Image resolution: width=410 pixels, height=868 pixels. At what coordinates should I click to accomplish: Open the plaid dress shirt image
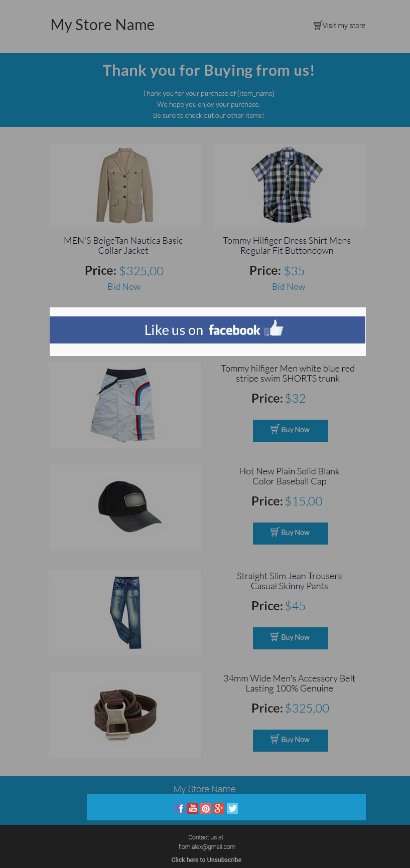(x=290, y=186)
